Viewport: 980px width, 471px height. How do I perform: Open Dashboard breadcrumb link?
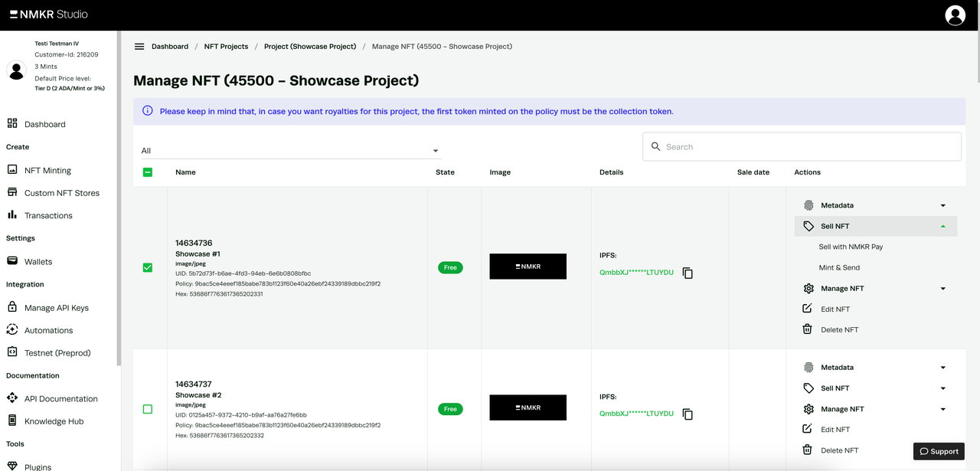click(170, 47)
